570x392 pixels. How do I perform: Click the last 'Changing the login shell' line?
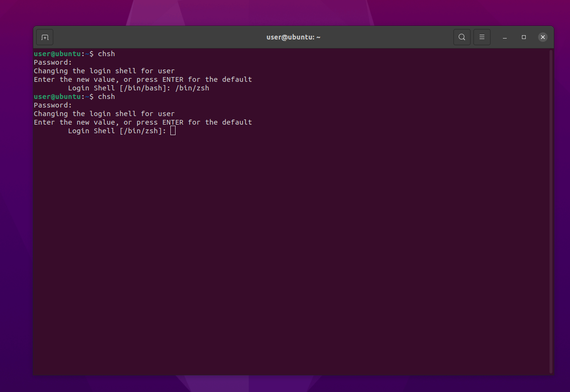(x=104, y=114)
